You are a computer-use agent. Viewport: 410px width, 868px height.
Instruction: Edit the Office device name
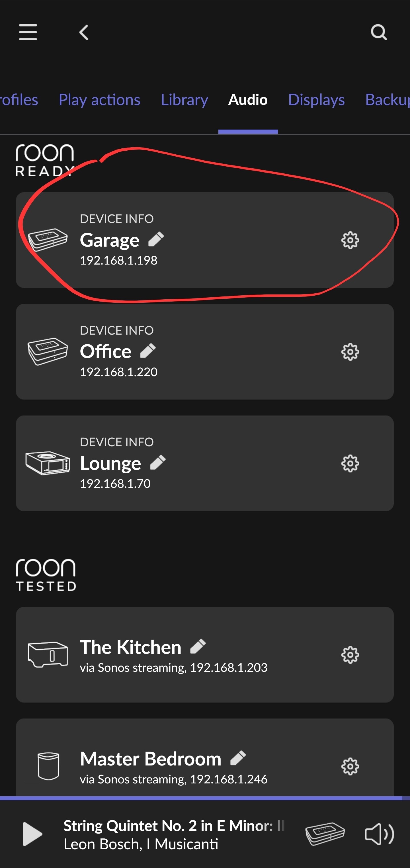tap(148, 351)
